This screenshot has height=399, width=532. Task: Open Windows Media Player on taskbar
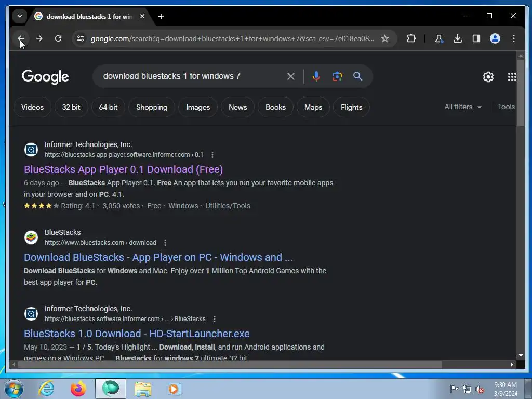click(175, 389)
